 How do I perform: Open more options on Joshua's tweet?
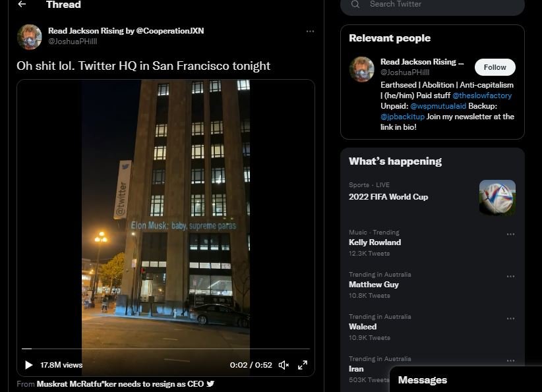click(x=310, y=32)
